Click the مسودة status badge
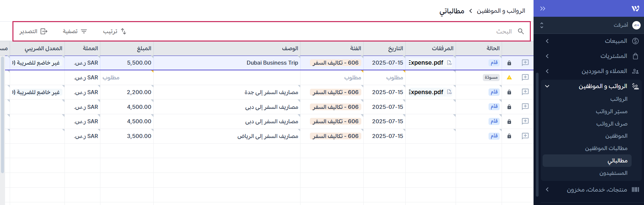The width and height of the screenshot is (644, 205). pyautogui.click(x=491, y=77)
